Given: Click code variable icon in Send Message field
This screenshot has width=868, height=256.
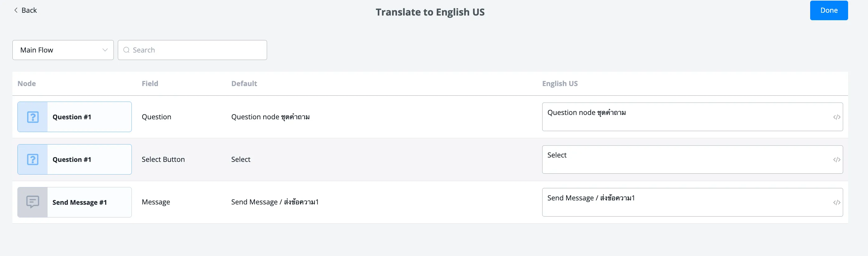Looking at the screenshot, I should click(x=837, y=203).
